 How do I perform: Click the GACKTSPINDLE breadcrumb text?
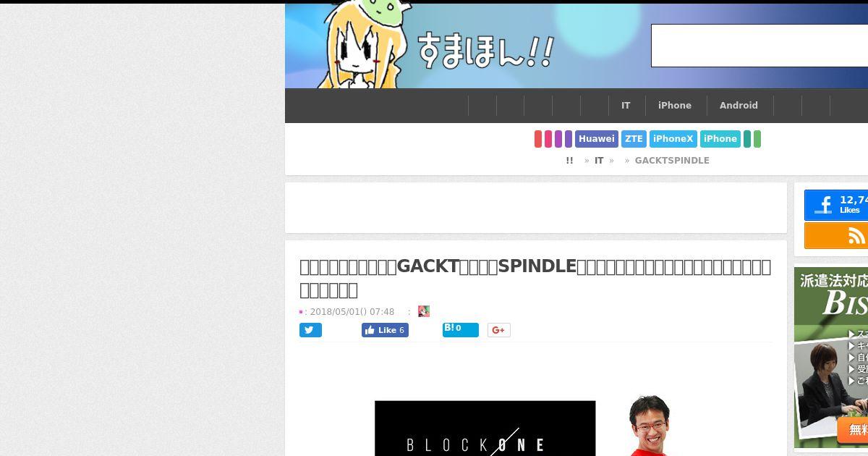(672, 161)
